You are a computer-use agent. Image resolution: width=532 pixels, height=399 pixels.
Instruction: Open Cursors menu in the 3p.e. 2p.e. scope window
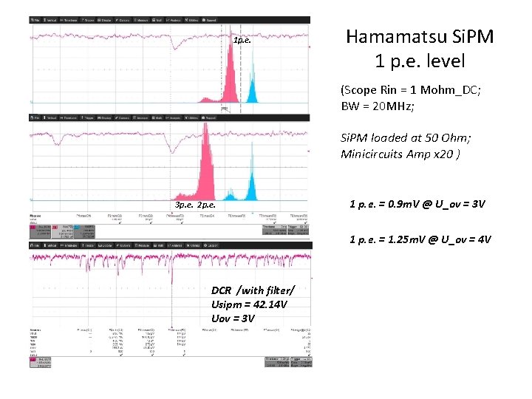(123, 118)
